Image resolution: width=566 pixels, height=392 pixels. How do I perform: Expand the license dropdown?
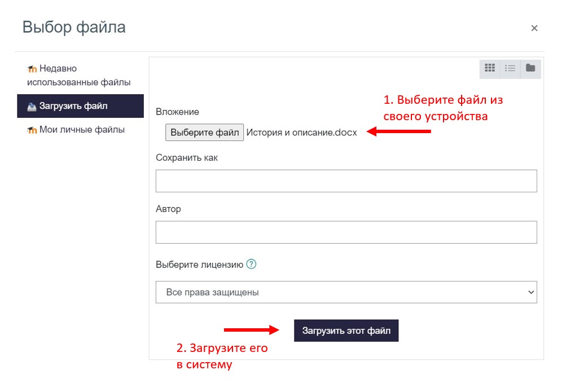[346, 292]
